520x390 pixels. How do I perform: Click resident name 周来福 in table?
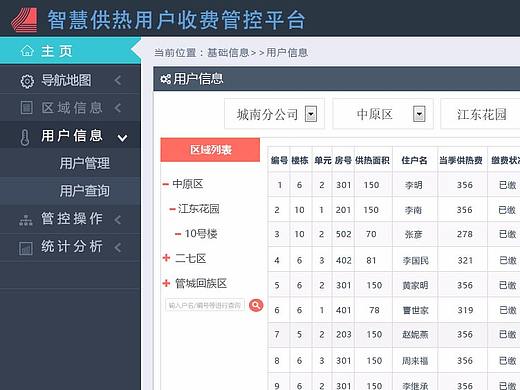tap(415, 361)
